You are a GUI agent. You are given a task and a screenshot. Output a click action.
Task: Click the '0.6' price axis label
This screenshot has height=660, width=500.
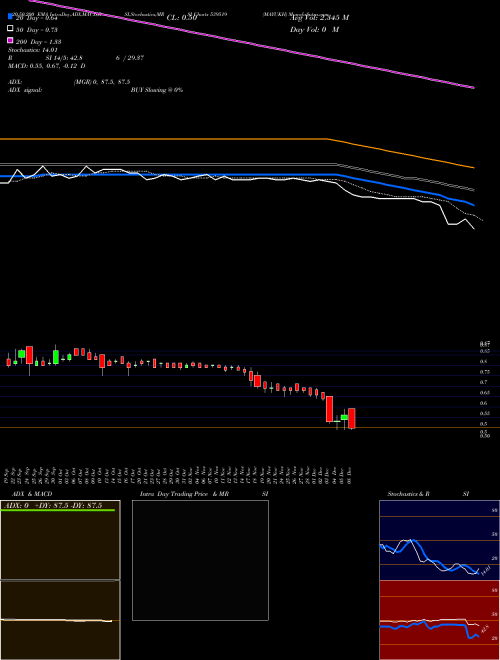483,403
